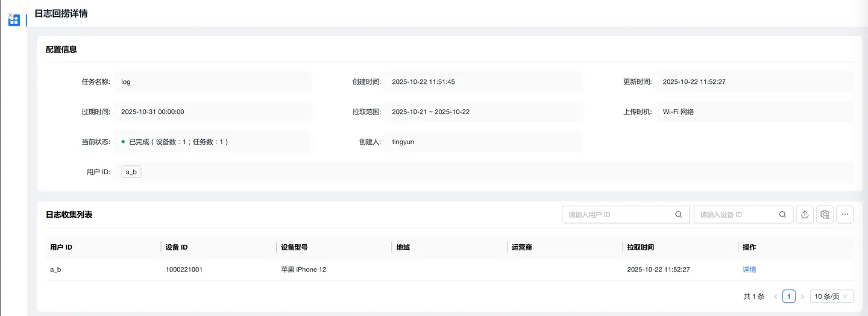Click the 请输入设备 ID search field
The height and width of the screenshot is (316, 868).
point(735,215)
